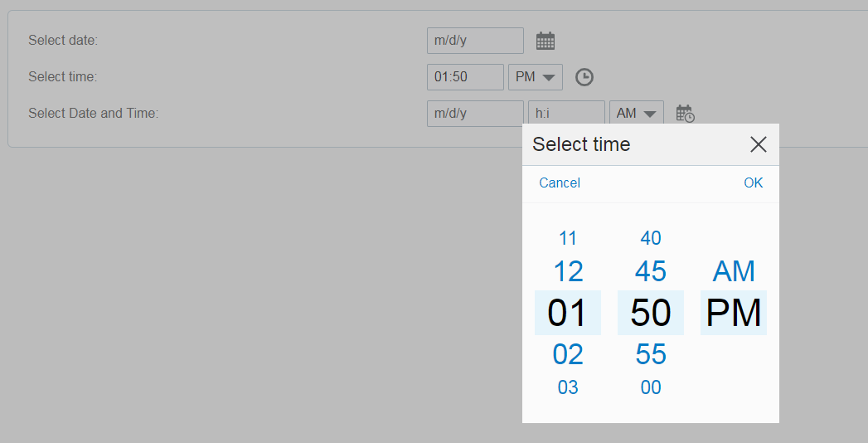Open the date-time picker calendar-clock icon

coord(685,114)
